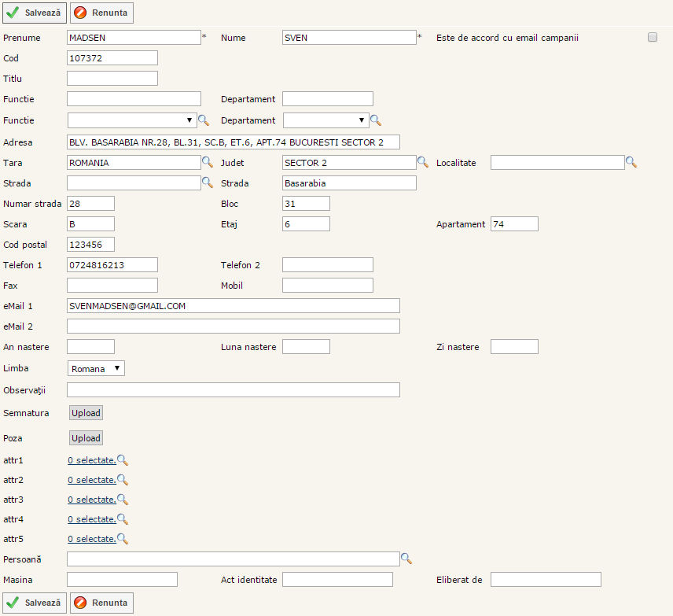Open lookup beside the first Strada field
Screen dimensions: 673x616
[x=208, y=183]
